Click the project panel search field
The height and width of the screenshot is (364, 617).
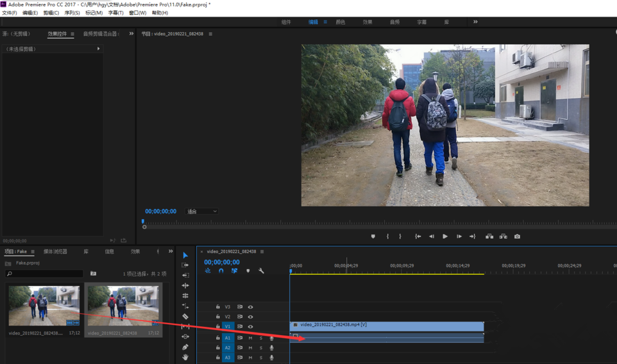pos(45,274)
